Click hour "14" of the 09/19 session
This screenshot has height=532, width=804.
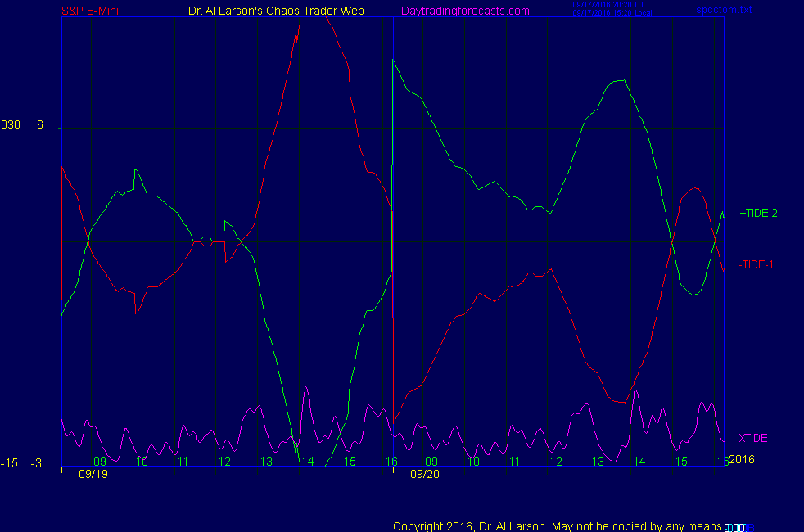[x=308, y=462]
